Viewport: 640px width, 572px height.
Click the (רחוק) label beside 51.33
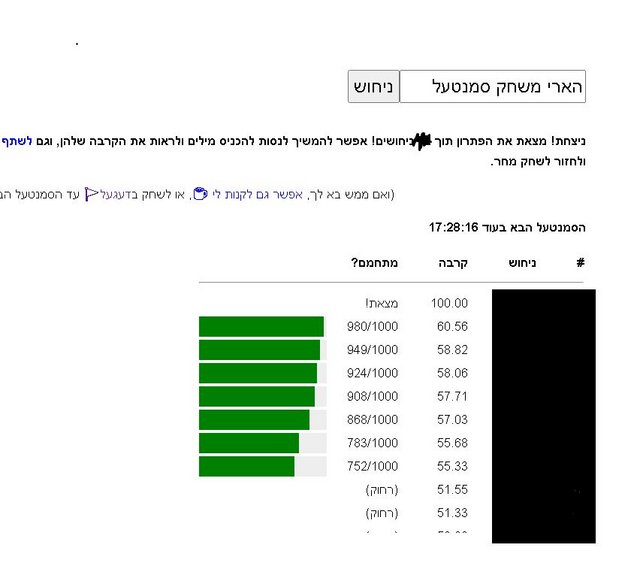coord(382,513)
